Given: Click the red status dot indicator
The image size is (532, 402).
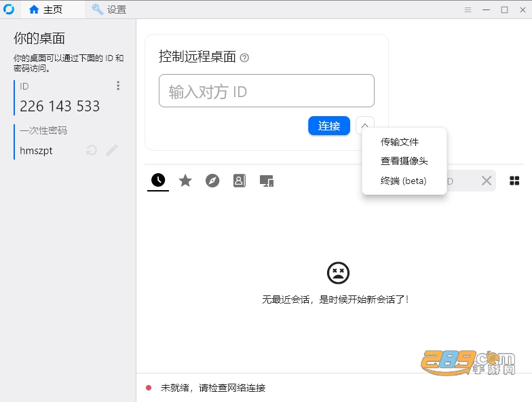Looking at the screenshot, I should click(149, 388).
